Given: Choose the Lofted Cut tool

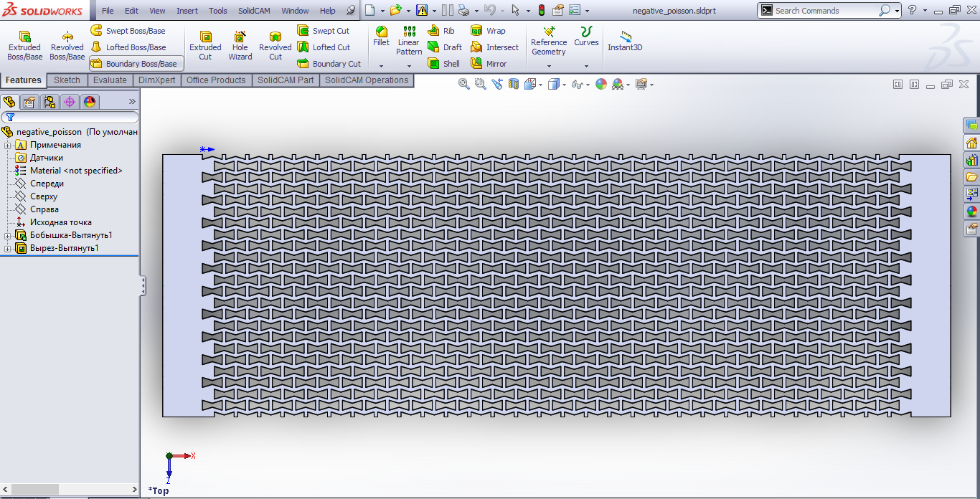Looking at the screenshot, I should (x=324, y=47).
